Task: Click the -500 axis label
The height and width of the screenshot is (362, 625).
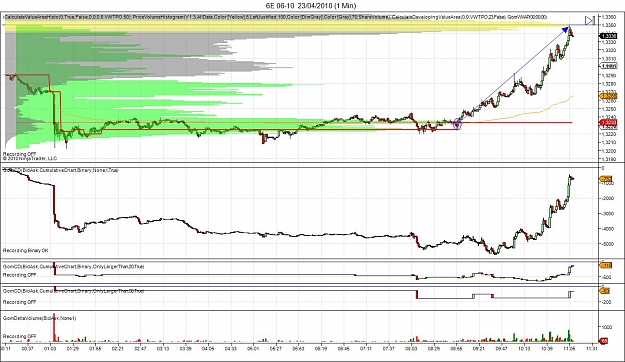Action: coord(606,277)
